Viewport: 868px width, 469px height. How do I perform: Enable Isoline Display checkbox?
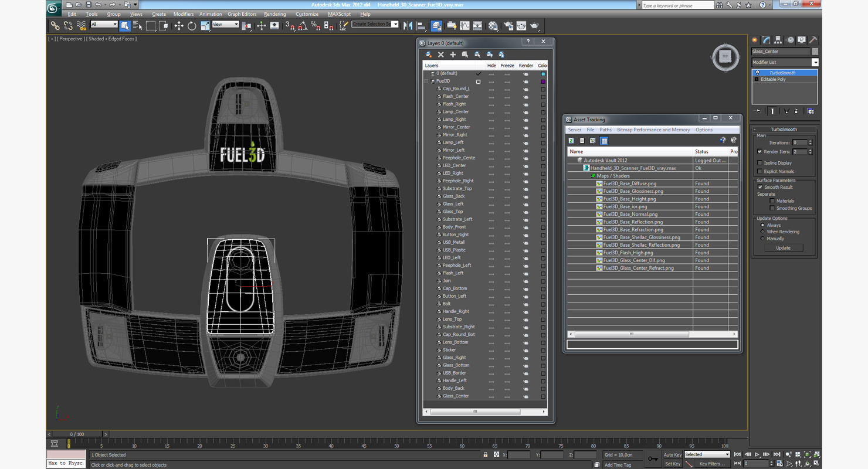760,163
